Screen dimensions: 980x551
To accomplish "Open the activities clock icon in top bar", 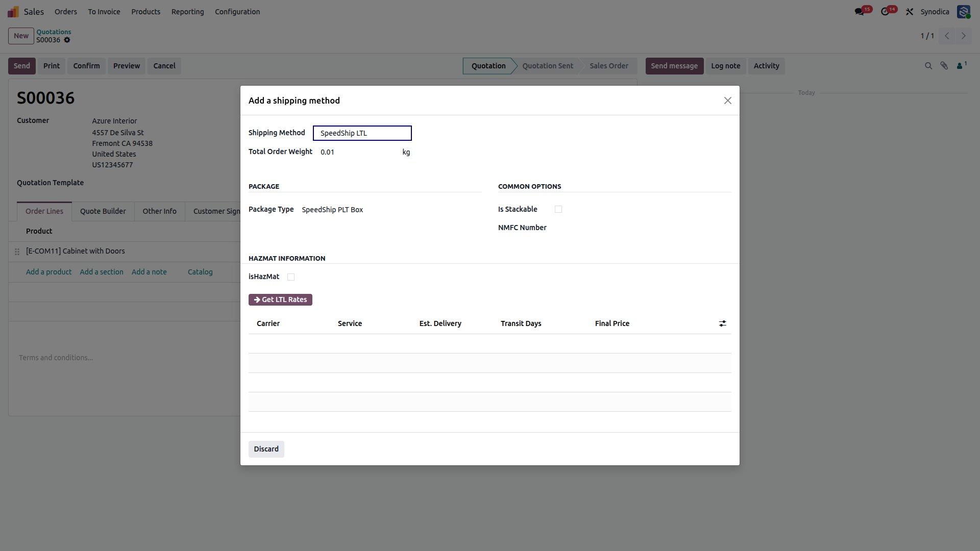I will (x=885, y=12).
